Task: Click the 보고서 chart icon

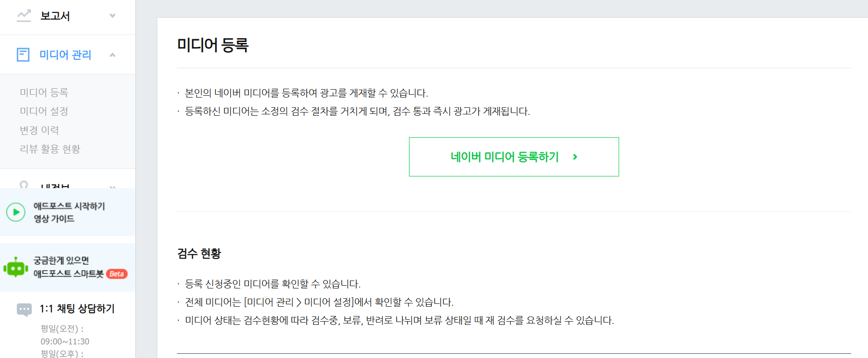Action: (x=24, y=16)
